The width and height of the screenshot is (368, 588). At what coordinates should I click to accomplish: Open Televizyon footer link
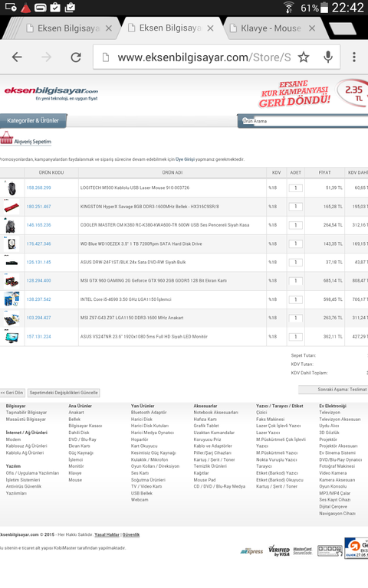click(x=330, y=413)
